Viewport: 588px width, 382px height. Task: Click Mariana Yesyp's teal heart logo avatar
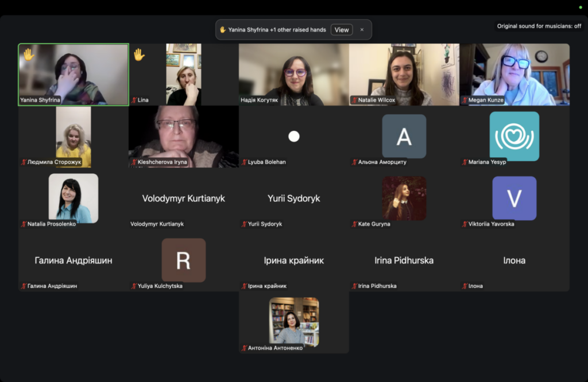coord(514,136)
